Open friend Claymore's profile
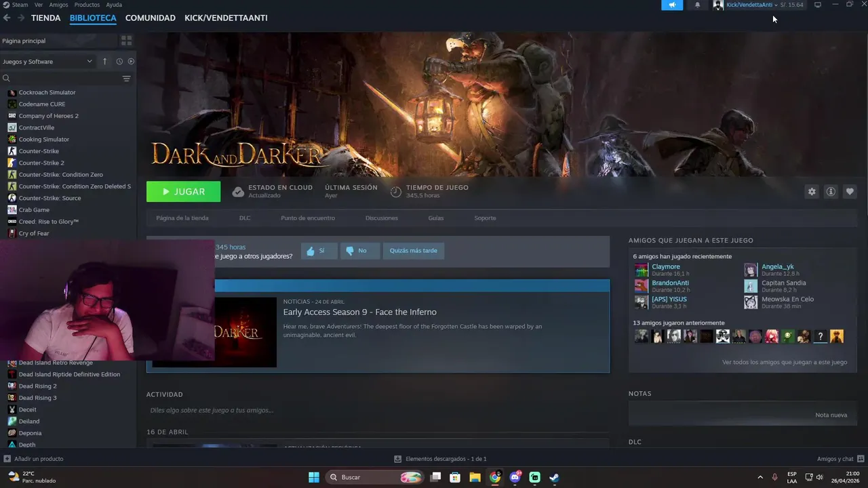 pyautogui.click(x=666, y=266)
